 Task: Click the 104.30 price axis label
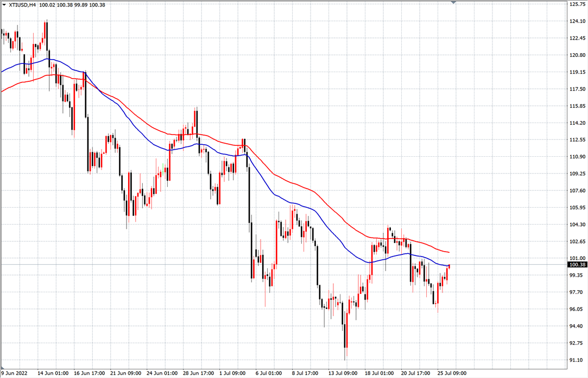[x=576, y=225]
